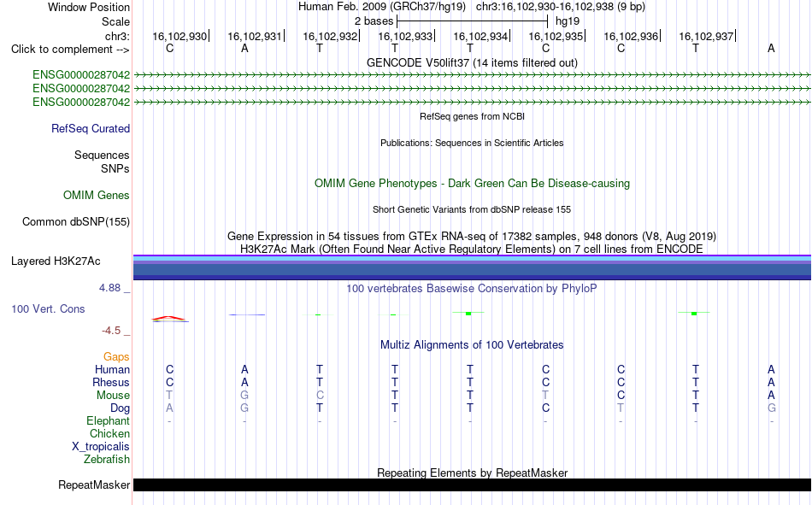Screen dimensions: 812x505
Task: Click the GENCODE V50lift37 track title
Action: pyautogui.click(x=472, y=62)
